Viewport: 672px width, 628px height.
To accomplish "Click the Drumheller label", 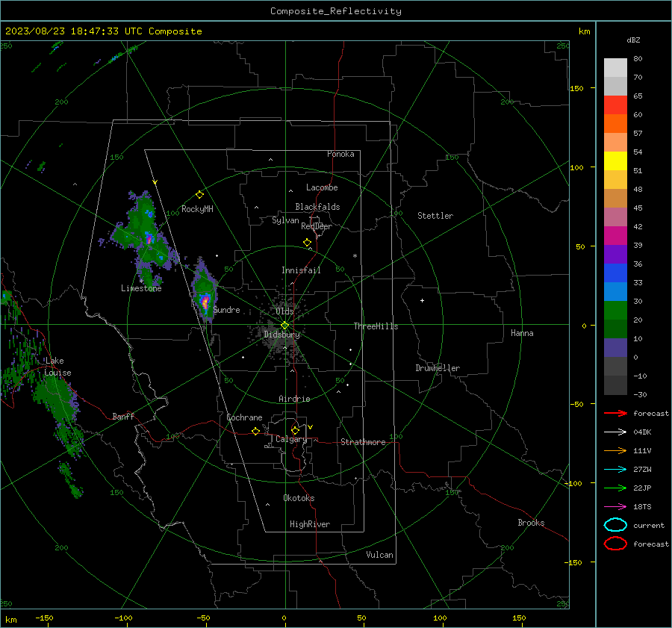I will (437, 368).
